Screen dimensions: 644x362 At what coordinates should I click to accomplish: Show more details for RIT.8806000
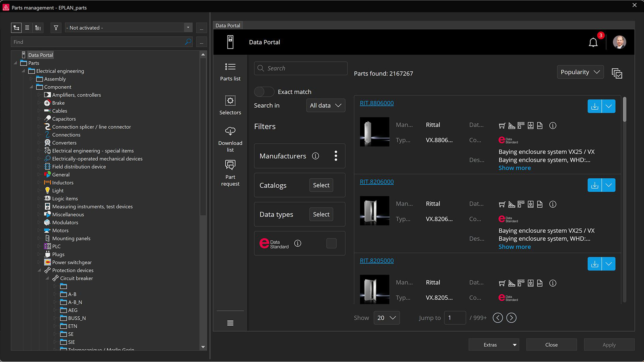tap(514, 168)
